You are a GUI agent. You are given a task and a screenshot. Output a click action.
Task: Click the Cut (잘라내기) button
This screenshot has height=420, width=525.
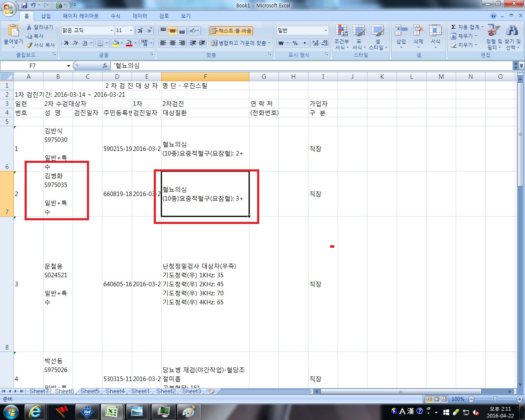coord(40,27)
